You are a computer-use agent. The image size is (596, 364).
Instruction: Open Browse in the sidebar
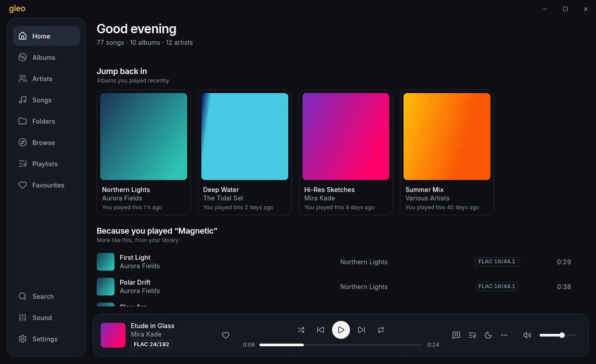pyautogui.click(x=47, y=142)
